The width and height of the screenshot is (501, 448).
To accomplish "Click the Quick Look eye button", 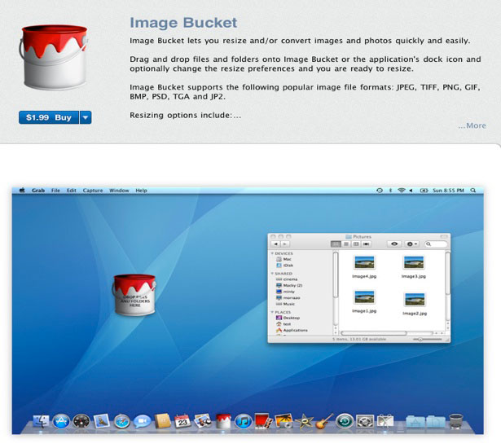I will pos(394,244).
